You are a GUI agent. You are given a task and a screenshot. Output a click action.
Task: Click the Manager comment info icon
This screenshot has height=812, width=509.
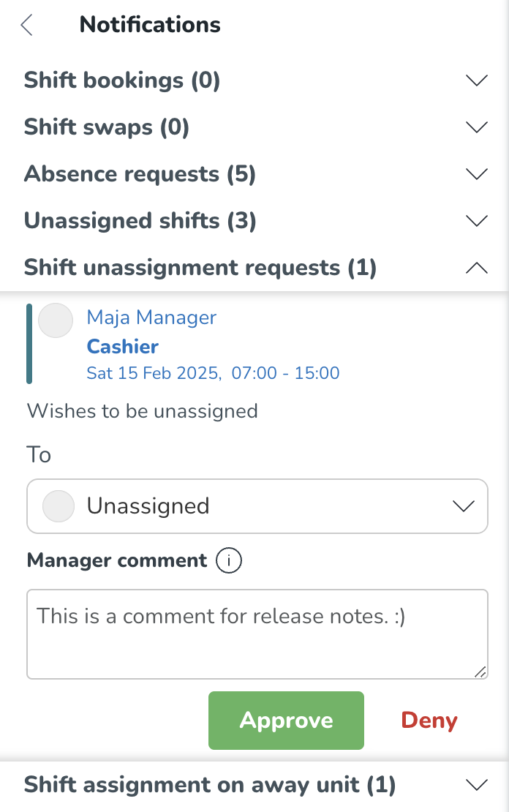[228, 560]
